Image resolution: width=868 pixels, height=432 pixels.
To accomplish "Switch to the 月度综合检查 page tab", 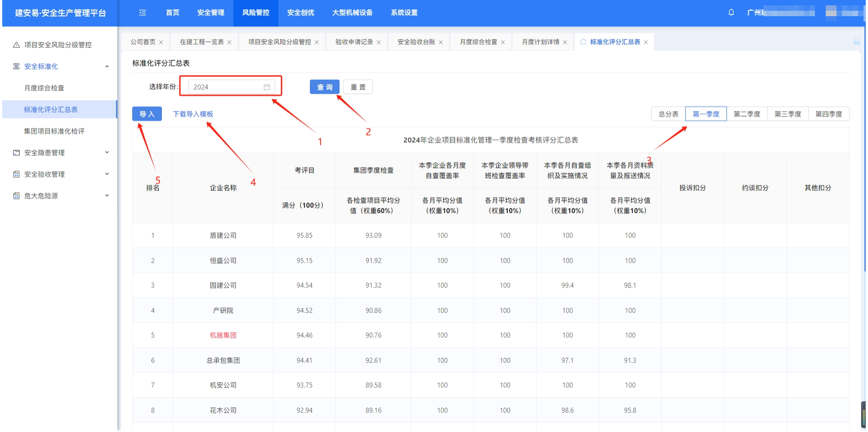I will (478, 42).
